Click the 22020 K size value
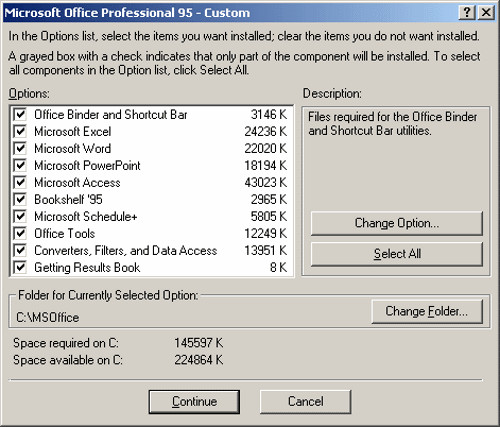Screen dimensions: 500x427 pos(266,149)
